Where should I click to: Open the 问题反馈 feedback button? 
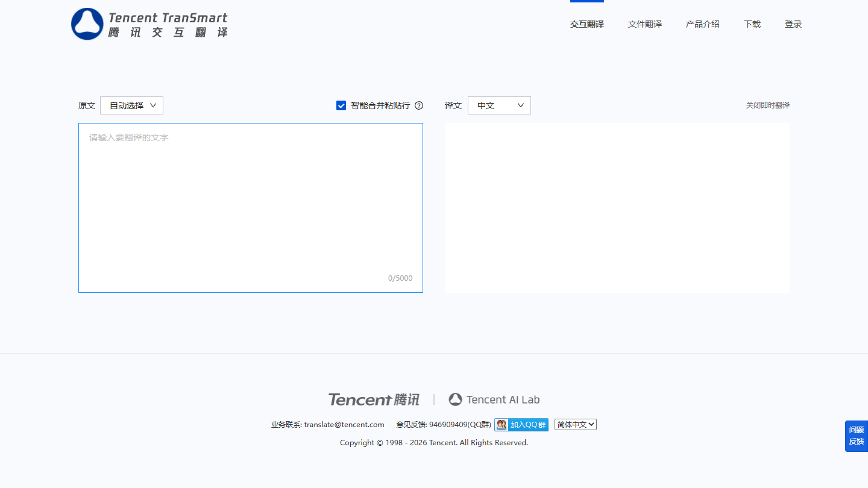click(857, 436)
